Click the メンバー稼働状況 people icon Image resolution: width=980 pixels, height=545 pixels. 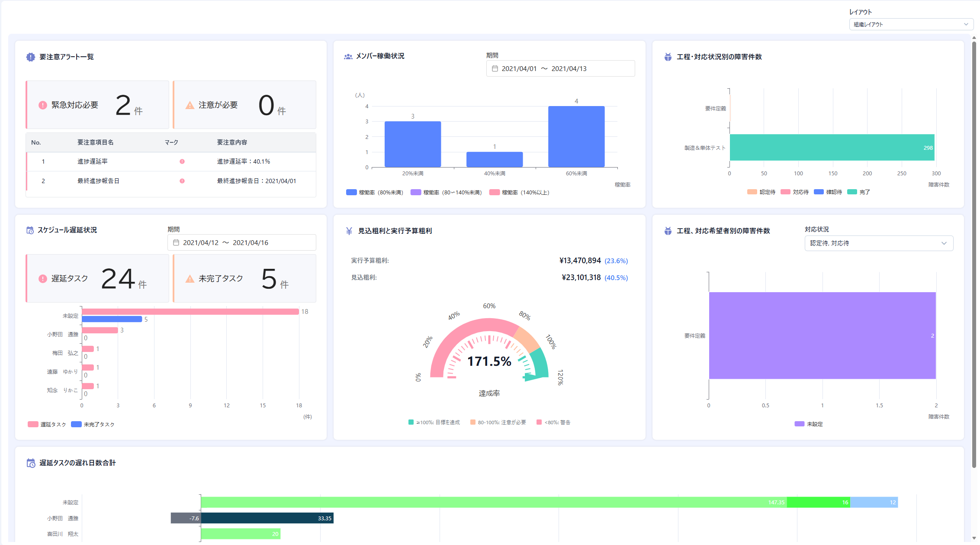(348, 57)
